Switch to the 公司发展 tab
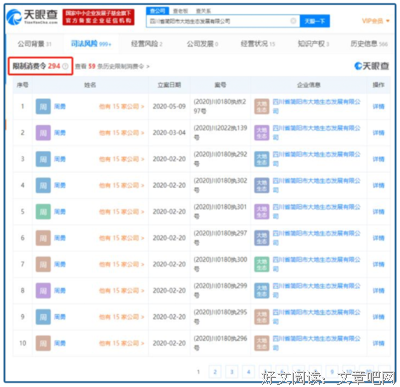400x387 pixels. (202, 44)
